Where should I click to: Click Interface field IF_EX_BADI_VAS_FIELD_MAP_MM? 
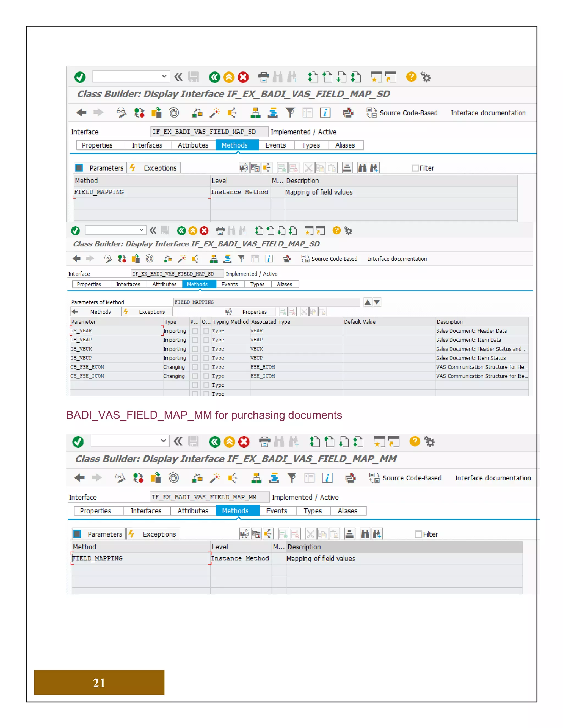(x=209, y=497)
